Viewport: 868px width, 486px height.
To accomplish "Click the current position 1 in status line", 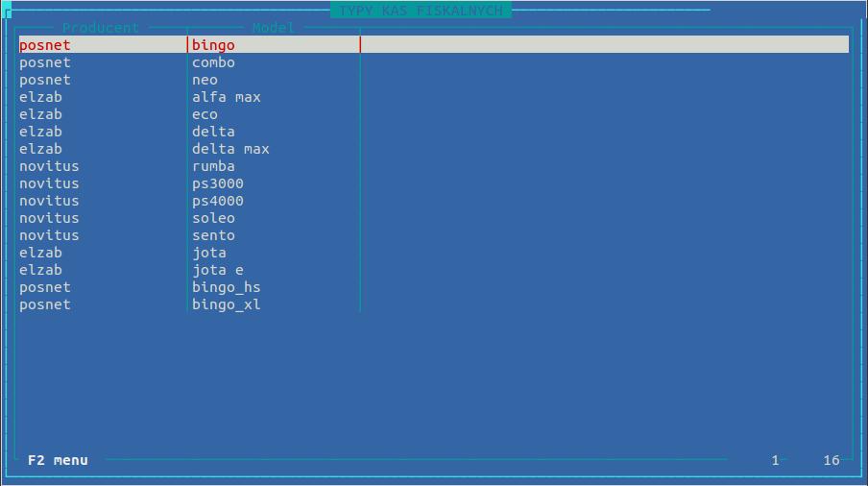I will click(775, 460).
